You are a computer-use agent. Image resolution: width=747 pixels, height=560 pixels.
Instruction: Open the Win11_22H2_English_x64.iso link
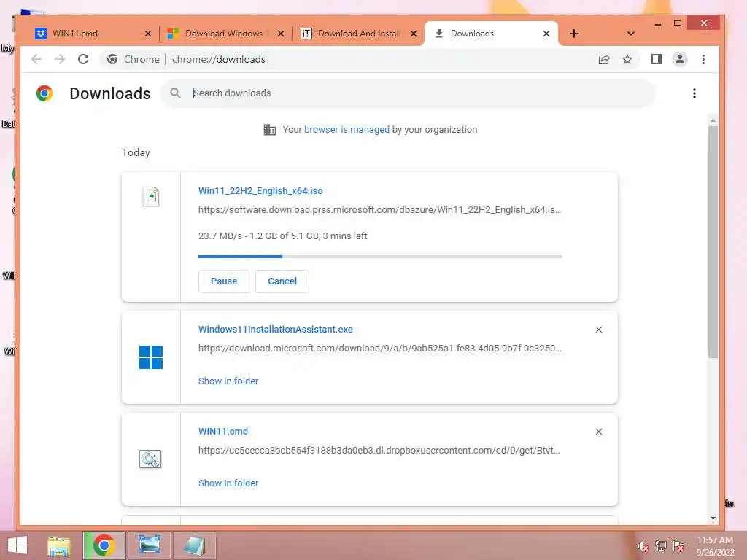(x=260, y=191)
